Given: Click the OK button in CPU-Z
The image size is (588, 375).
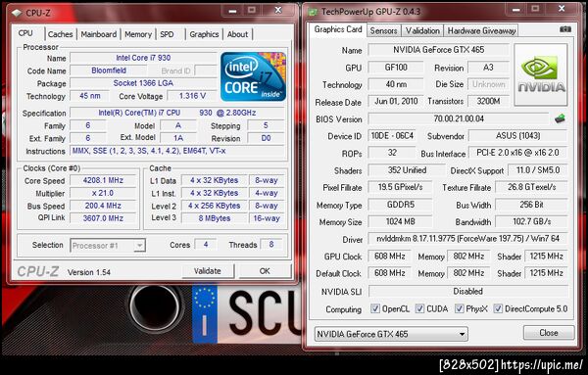Looking at the screenshot, I should point(265,271).
